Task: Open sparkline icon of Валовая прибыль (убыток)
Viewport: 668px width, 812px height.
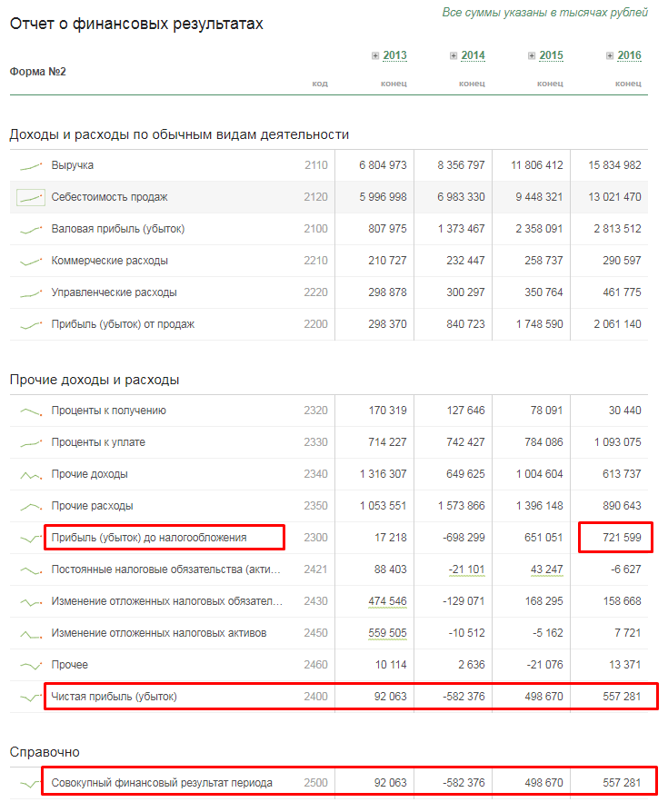Action: [x=31, y=230]
